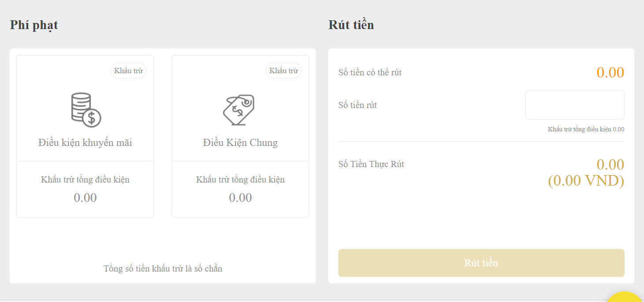
Task: Select the Khấu trừ tổng điều kiện 0.00 note
Action: click(586, 129)
